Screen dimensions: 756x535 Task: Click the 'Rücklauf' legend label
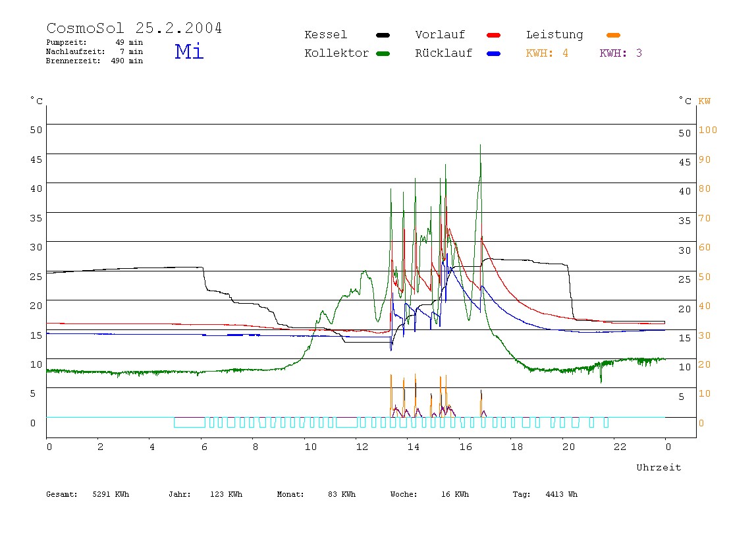[444, 53]
